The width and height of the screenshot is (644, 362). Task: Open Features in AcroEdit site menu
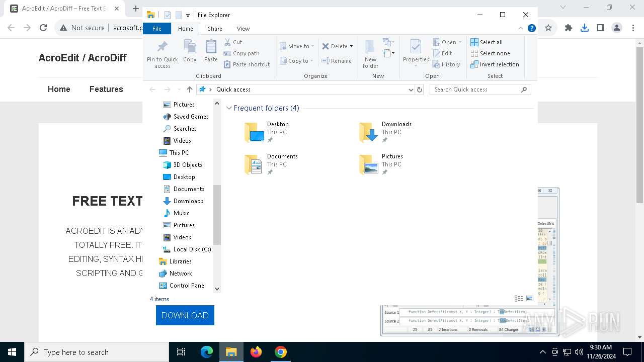click(106, 89)
